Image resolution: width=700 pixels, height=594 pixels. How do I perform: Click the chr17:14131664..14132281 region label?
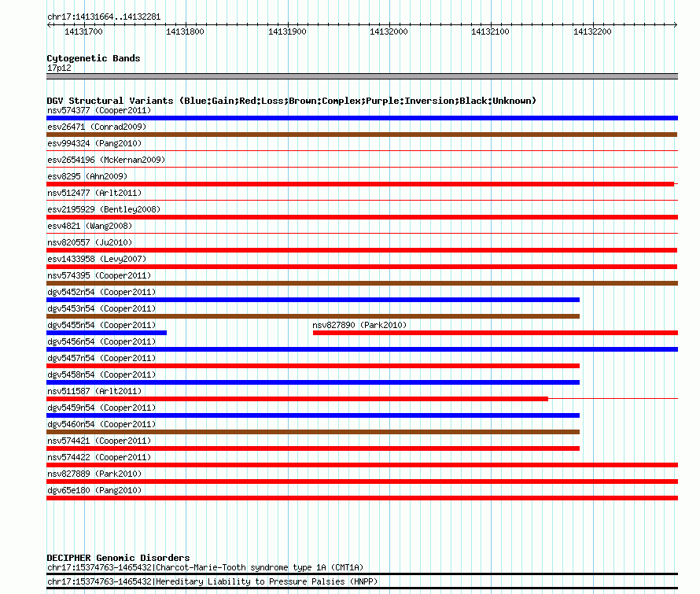(104, 17)
